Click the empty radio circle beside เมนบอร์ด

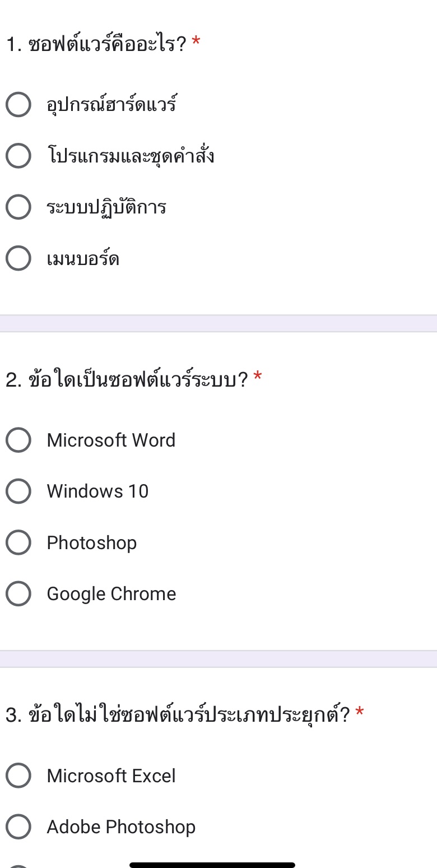(x=18, y=258)
